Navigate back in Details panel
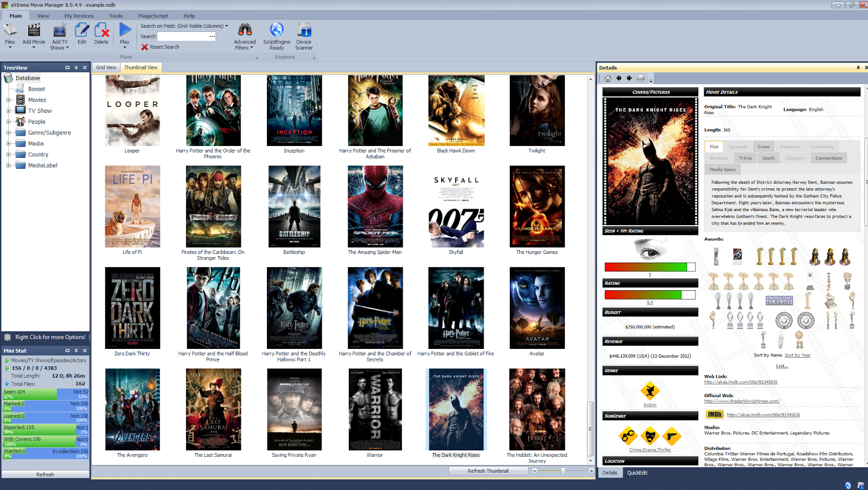Viewport: 868px width, 490px height. (x=618, y=78)
